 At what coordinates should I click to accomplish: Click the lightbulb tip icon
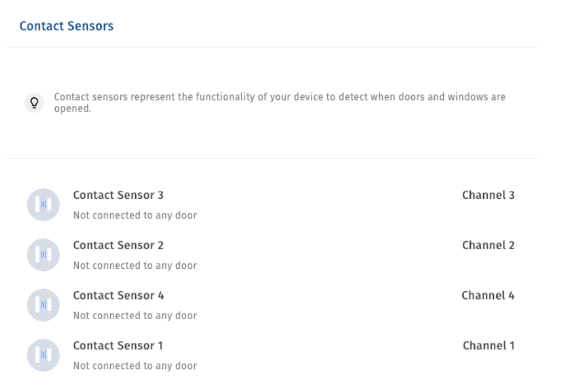(34, 103)
